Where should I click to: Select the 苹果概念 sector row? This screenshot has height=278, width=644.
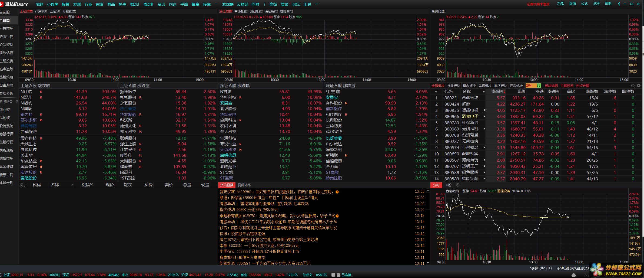coord(536,148)
